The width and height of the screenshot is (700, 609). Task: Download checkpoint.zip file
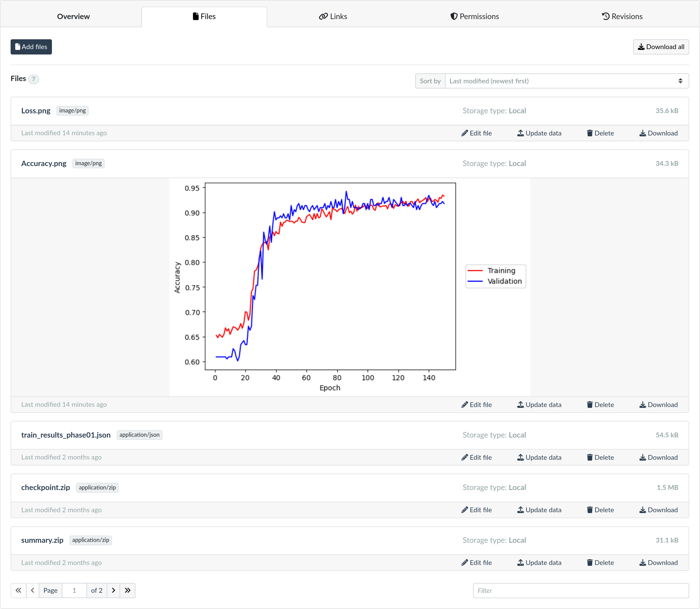[658, 510]
